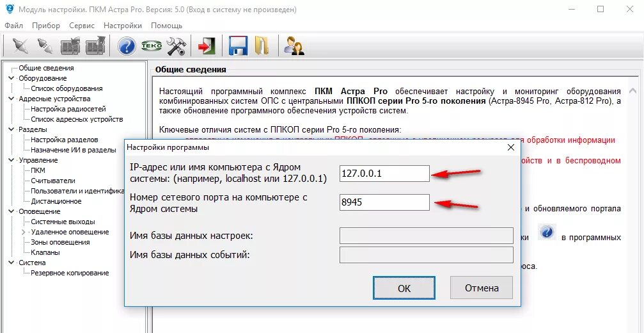Select Считыватели in the tree
644x333 pixels.
[x=53, y=181]
